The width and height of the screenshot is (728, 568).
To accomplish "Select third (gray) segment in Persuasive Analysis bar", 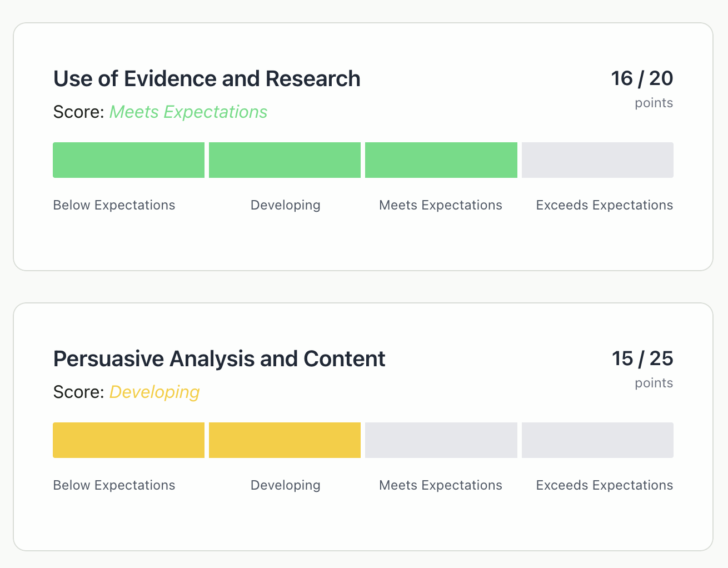I will click(441, 440).
